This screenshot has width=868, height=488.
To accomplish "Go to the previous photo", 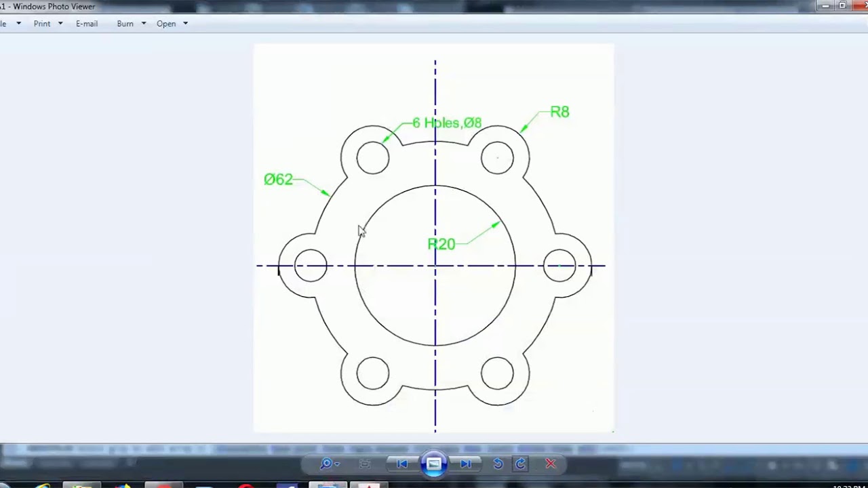I will pos(402,464).
